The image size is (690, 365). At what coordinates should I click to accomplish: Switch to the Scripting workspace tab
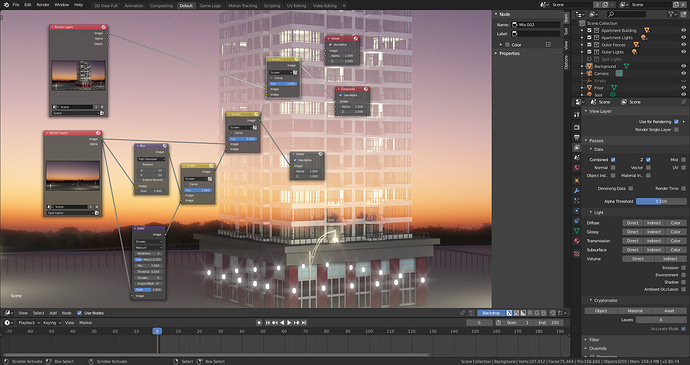(272, 6)
